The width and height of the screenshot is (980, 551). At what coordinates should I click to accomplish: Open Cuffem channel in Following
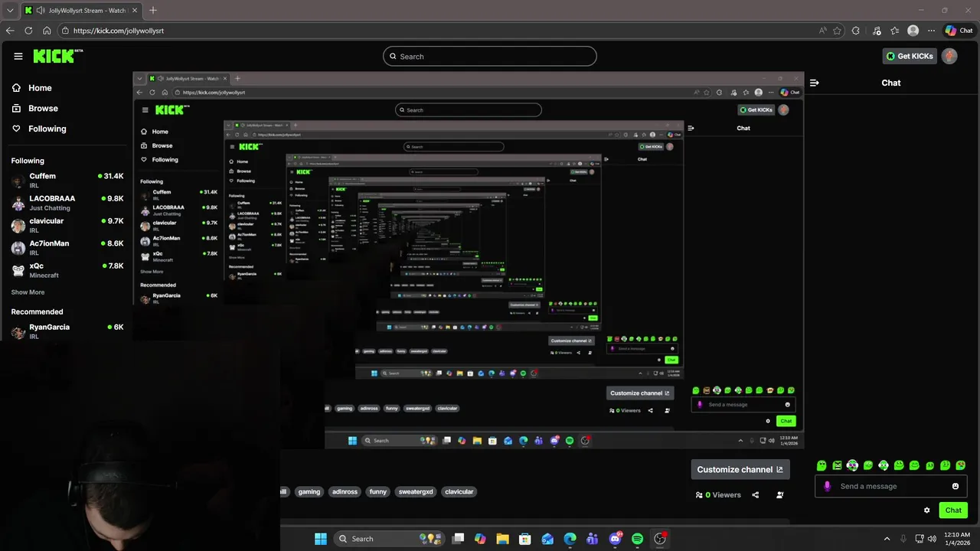pyautogui.click(x=67, y=181)
